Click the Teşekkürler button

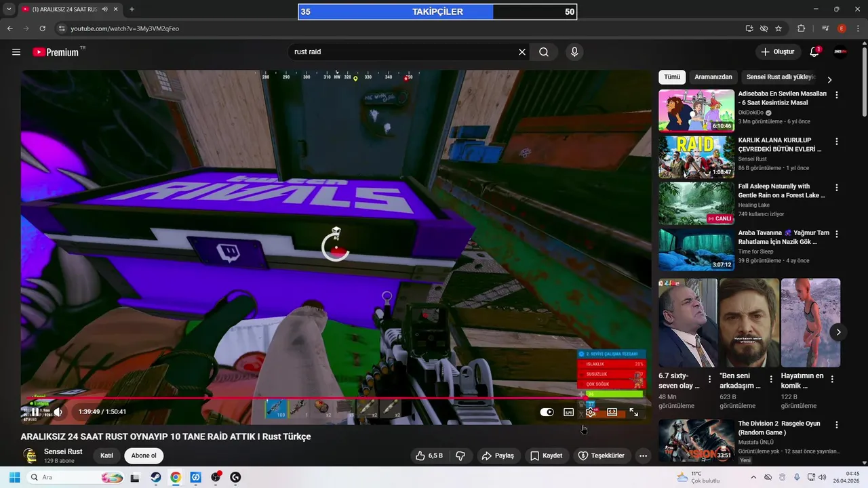tap(601, 455)
